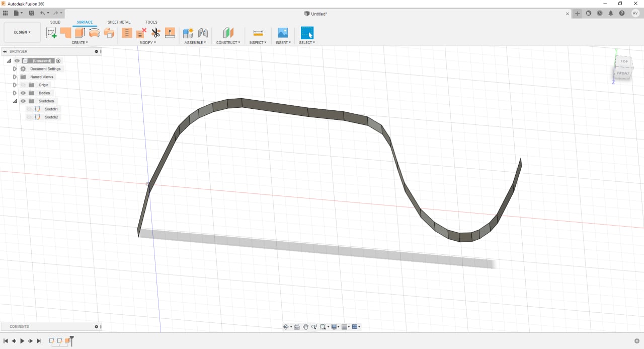Open the SELECT dropdown menu
Viewport: 644px width, 349px height.
pyautogui.click(x=307, y=43)
